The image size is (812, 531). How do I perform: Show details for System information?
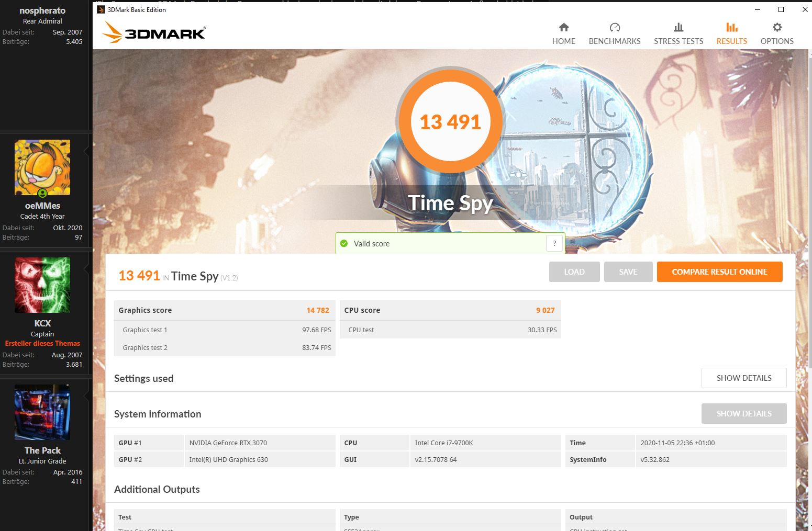tap(744, 413)
